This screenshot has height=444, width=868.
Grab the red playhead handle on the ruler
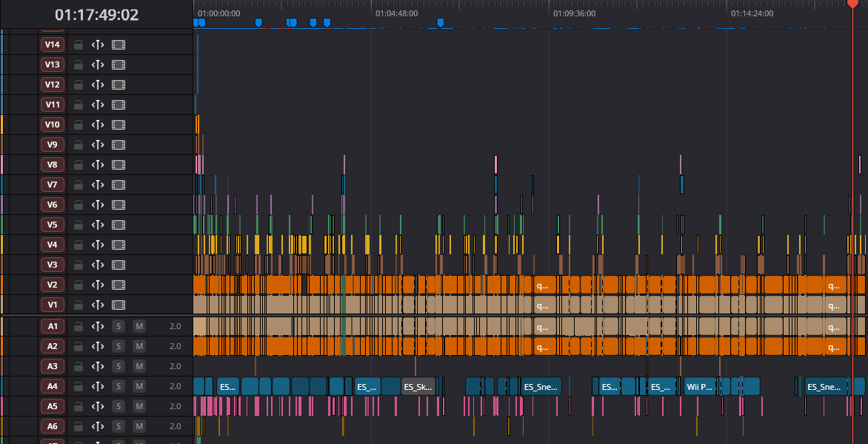pos(852,3)
